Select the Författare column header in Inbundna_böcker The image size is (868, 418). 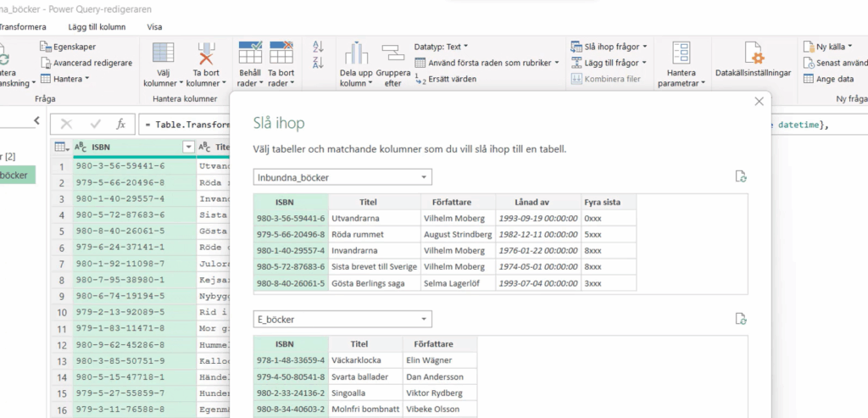[457, 202]
